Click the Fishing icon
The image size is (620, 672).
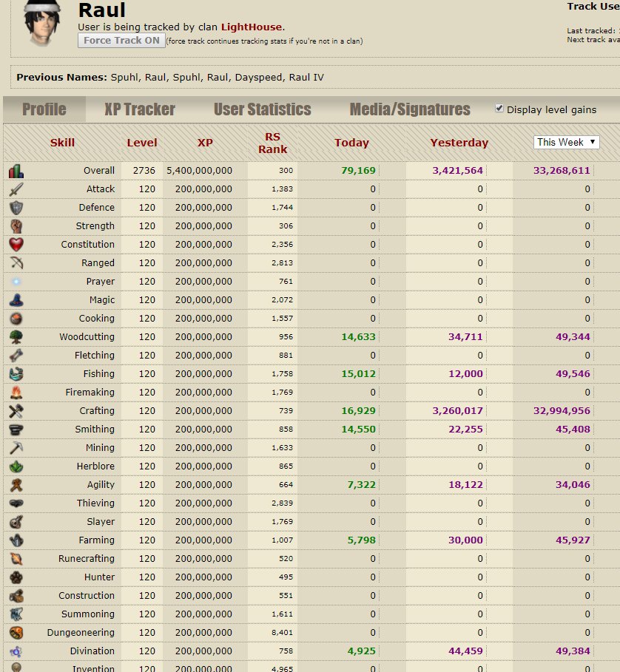16,374
